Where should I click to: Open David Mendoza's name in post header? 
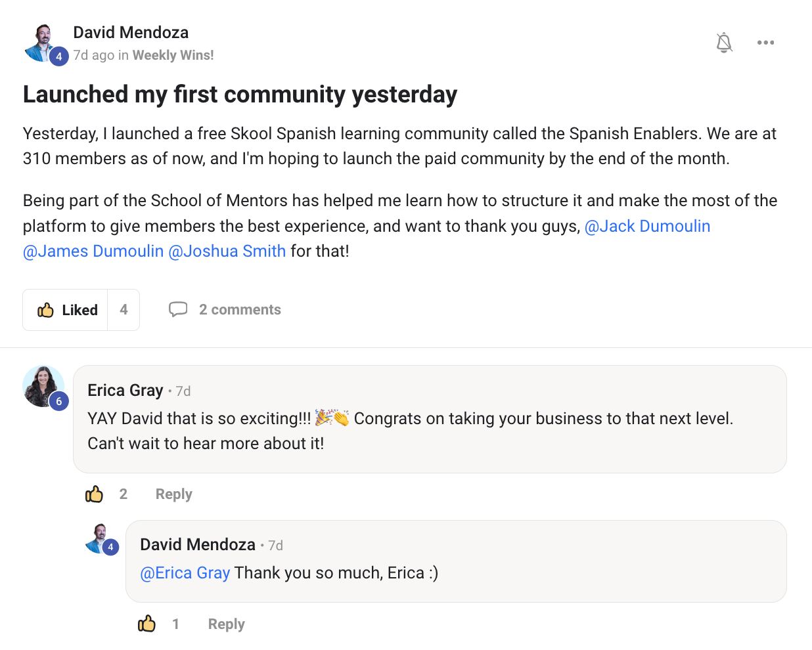[x=131, y=33]
